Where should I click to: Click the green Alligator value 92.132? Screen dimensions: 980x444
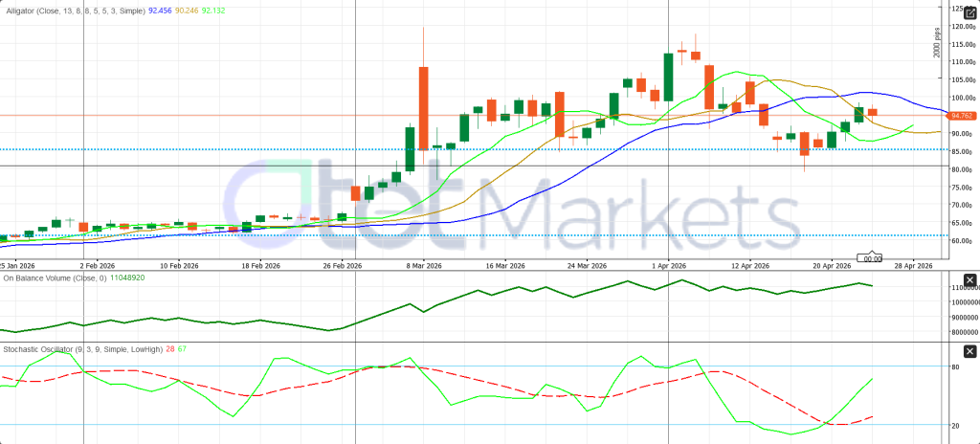(213, 11)
